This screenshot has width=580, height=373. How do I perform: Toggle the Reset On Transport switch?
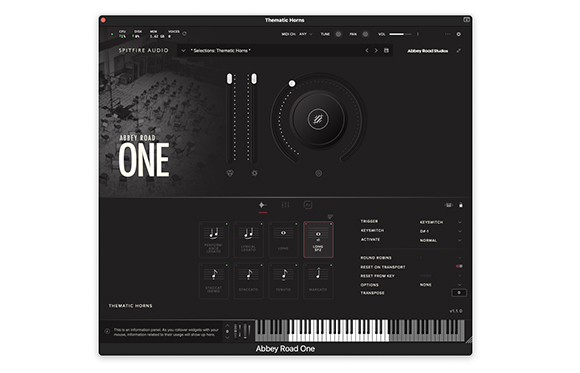point(459,266)
